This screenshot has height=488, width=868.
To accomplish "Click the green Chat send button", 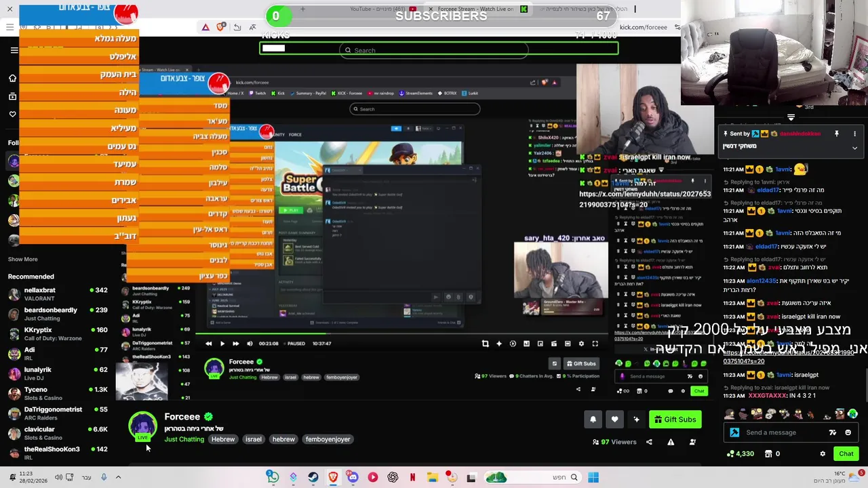I will tap(846, 453).
